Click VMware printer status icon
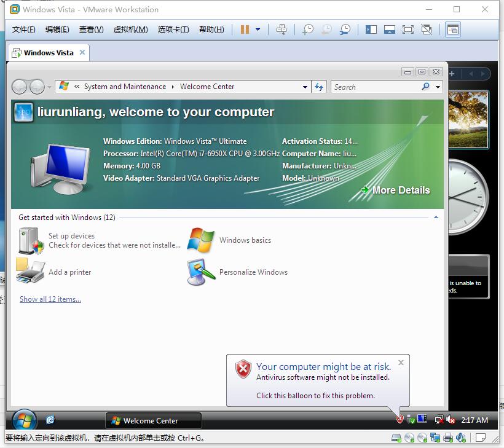 coord(448,438)
